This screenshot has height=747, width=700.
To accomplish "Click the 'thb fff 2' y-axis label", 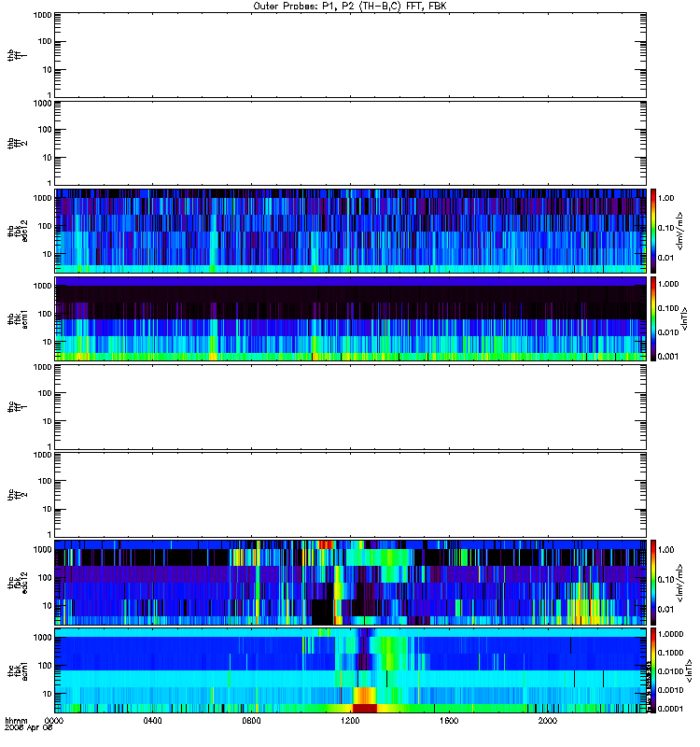I will (x=18, y=144).
